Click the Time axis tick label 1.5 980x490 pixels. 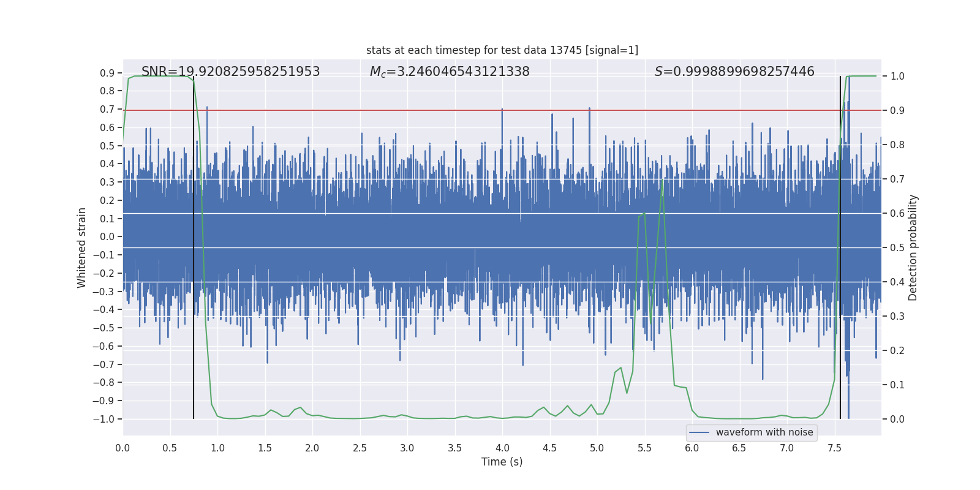point(265,448)
